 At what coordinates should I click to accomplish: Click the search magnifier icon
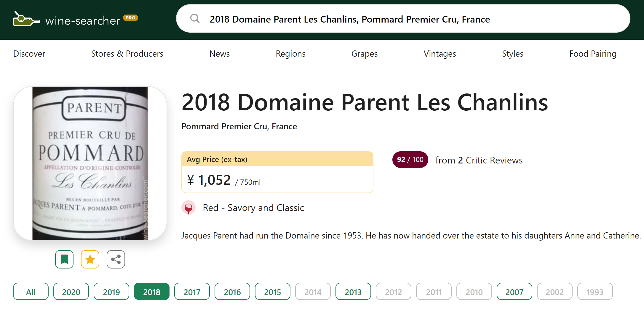(x=195, y=19)
